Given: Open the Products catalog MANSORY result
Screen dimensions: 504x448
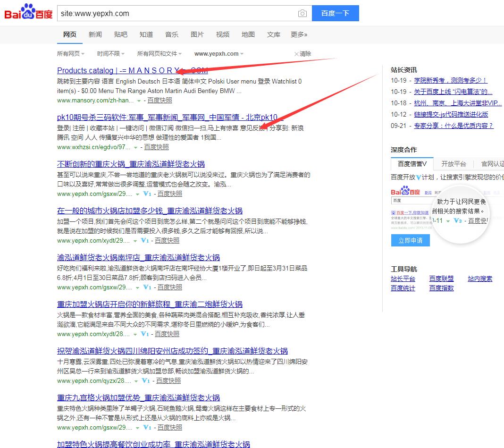Looking at the screenshot, I should click(x=133, y=70).
